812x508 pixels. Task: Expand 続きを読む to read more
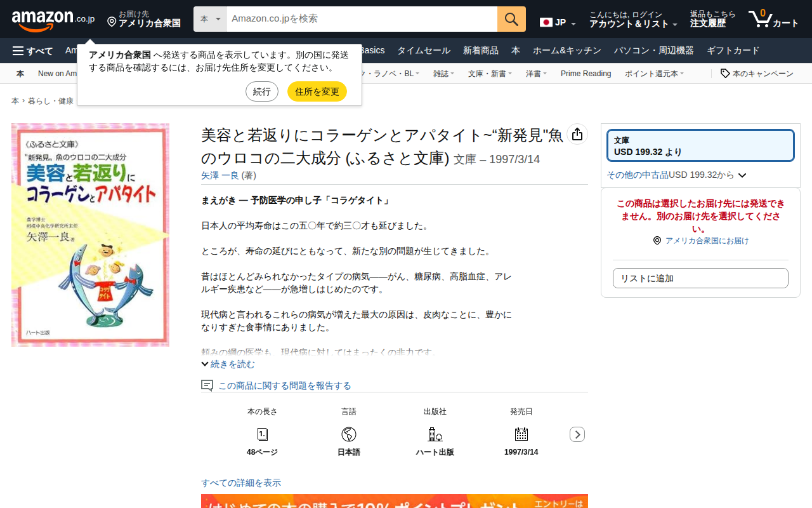tap(228, 364)
